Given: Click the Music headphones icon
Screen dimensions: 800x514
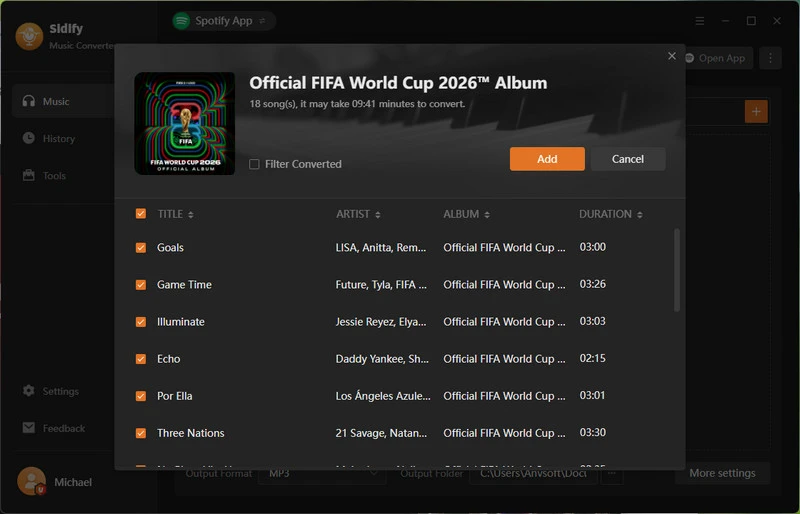Looking at the screenshot, I should click(x=29, y=101).
